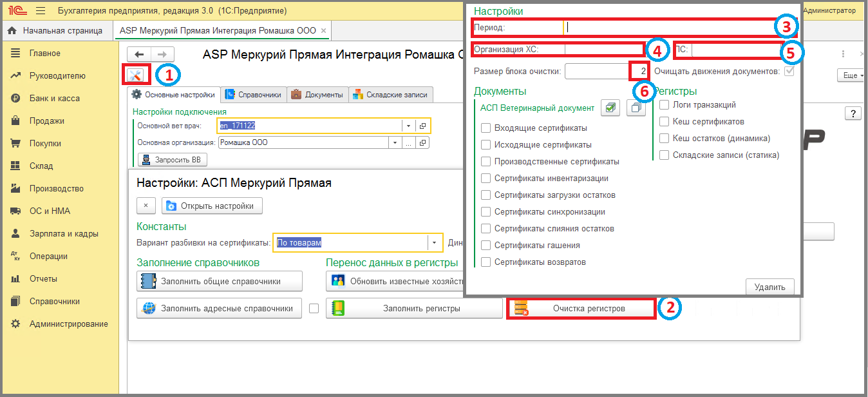The width and height of the screenshot is (868, 397).
Task: Check Входящие сертификаты
Action: tap(486, 128)
